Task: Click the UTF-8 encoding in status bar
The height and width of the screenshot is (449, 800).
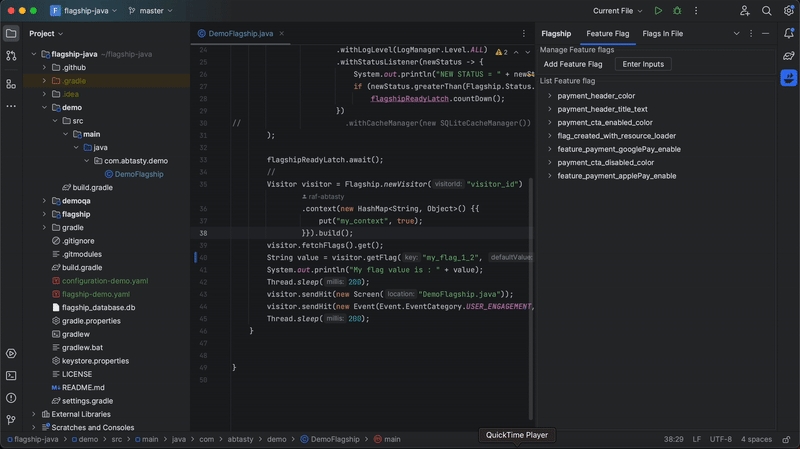Action: (x=720, y=439)
